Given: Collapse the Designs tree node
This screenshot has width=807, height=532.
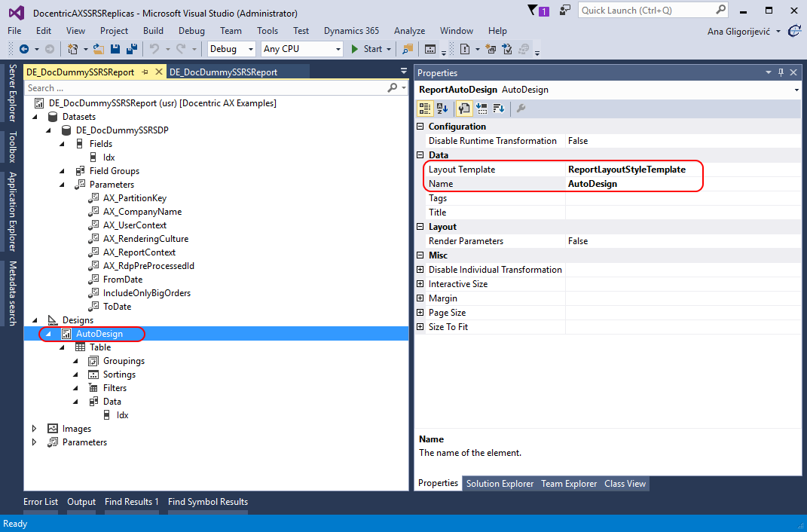Looking at the screenshot, I should coord(35,320).
